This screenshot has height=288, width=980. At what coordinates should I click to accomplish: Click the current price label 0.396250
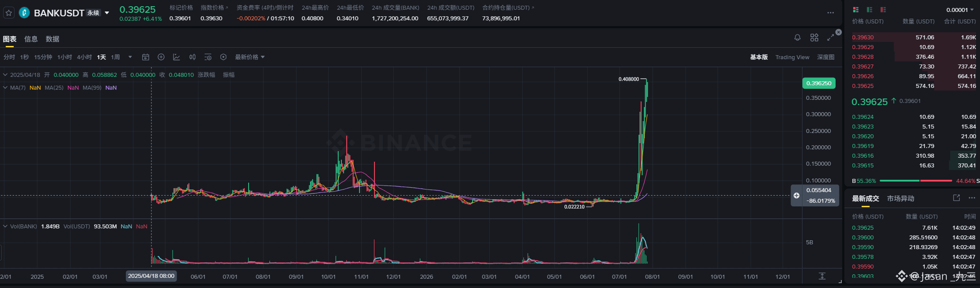(x=819, y=83)
